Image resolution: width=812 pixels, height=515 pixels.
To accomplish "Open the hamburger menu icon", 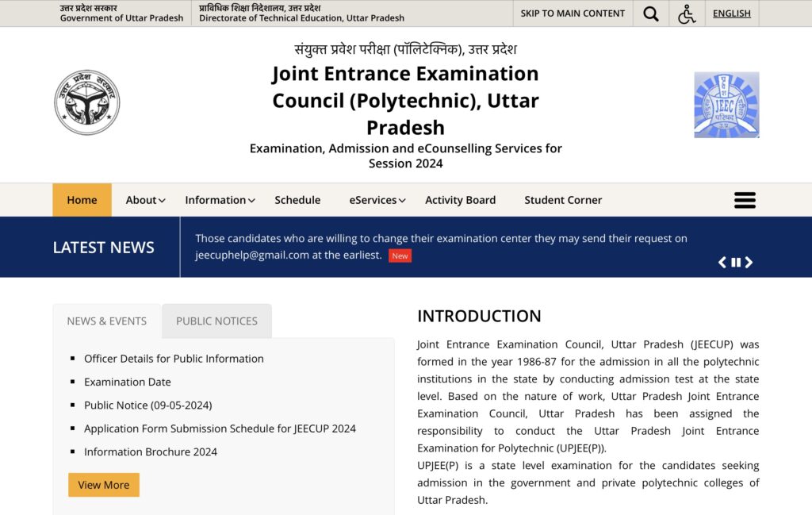I will click(x=745, y=200).
